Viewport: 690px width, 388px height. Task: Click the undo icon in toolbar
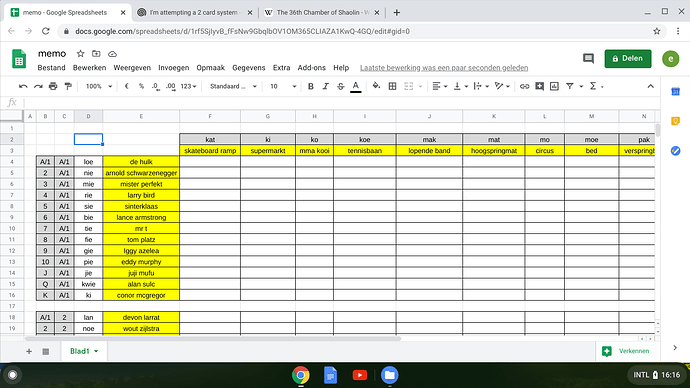[23, 86]
